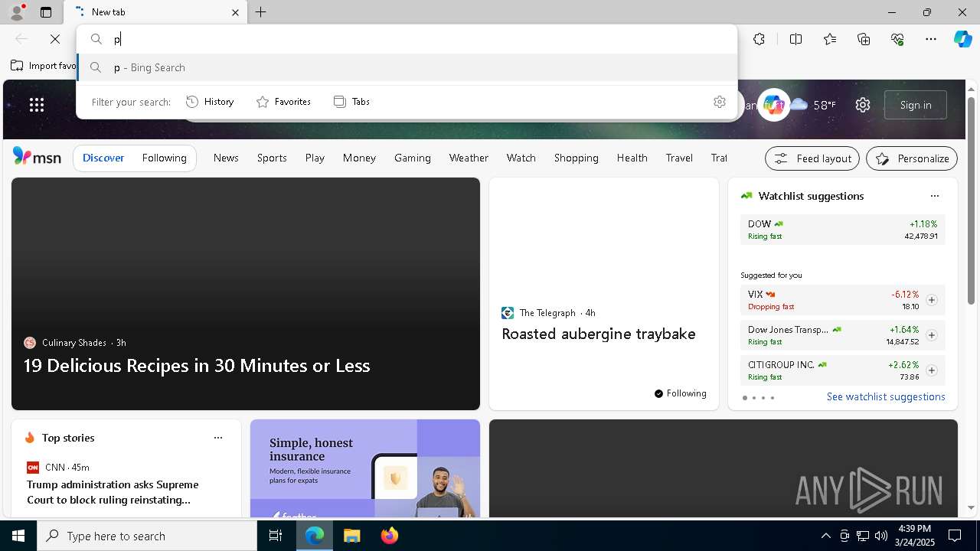The image size is (980, 551).
Task: Add a new tab with plus icon
Action: [261, 12]
